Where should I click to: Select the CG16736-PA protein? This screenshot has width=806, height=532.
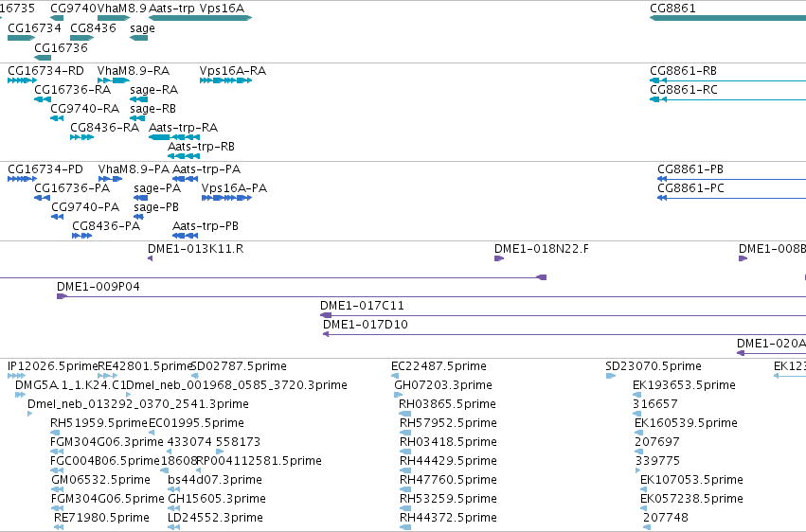(43, 198)
